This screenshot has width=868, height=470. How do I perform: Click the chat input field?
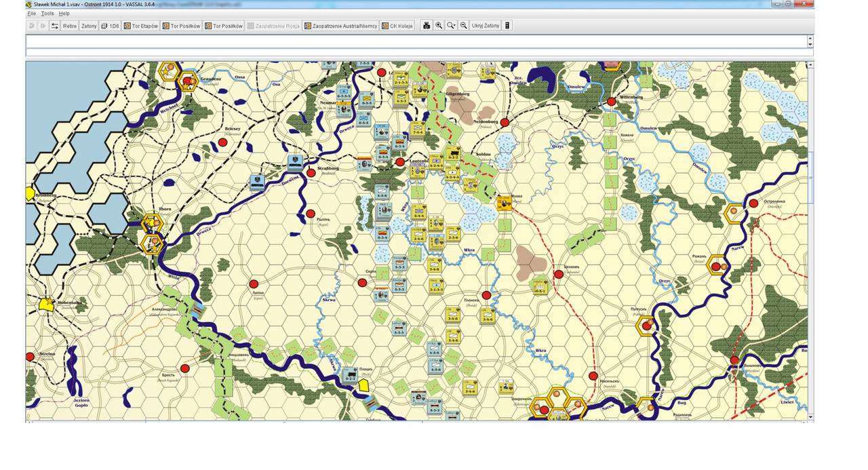[x=420, y=52]
